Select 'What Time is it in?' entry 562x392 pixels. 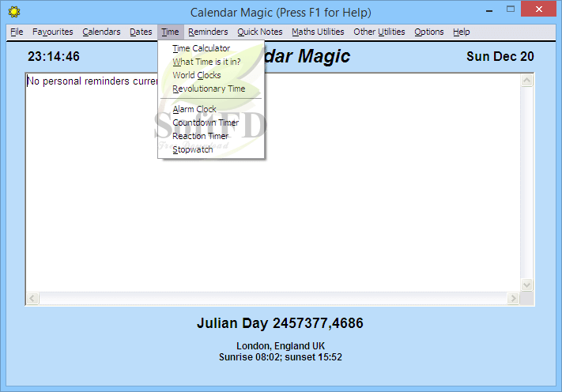[211, 62]
